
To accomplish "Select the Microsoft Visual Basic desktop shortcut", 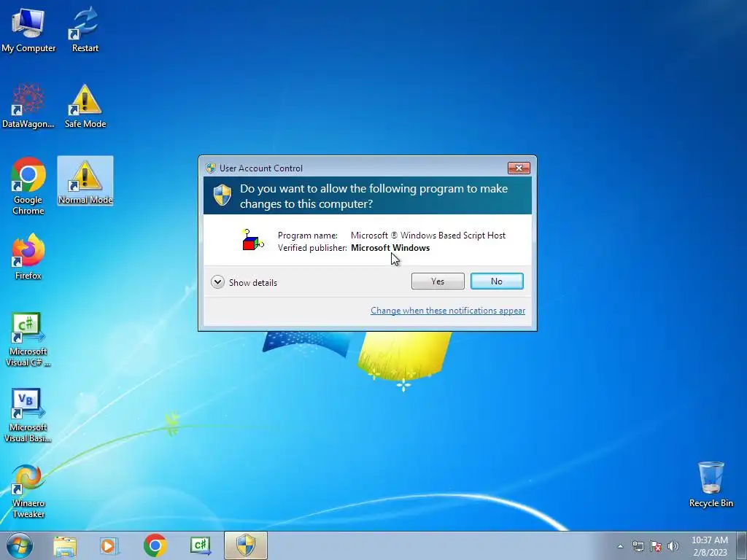I will [28, 415].
